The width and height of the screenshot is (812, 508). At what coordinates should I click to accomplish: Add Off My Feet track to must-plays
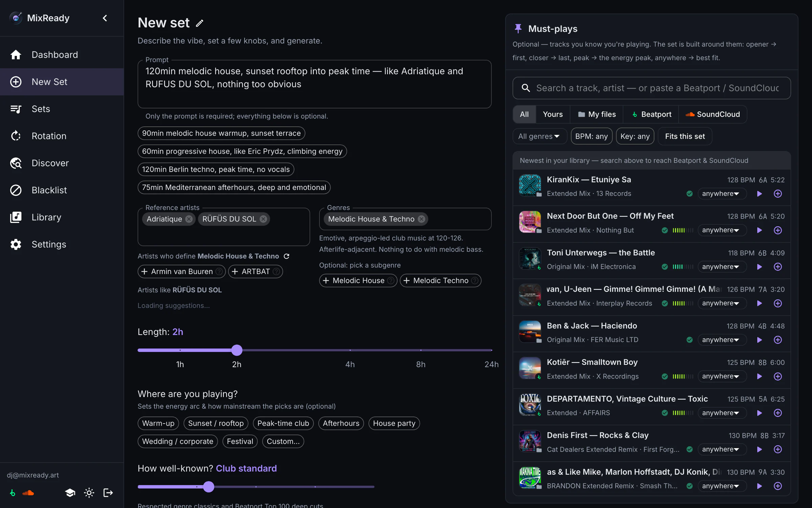click(778, 230)
